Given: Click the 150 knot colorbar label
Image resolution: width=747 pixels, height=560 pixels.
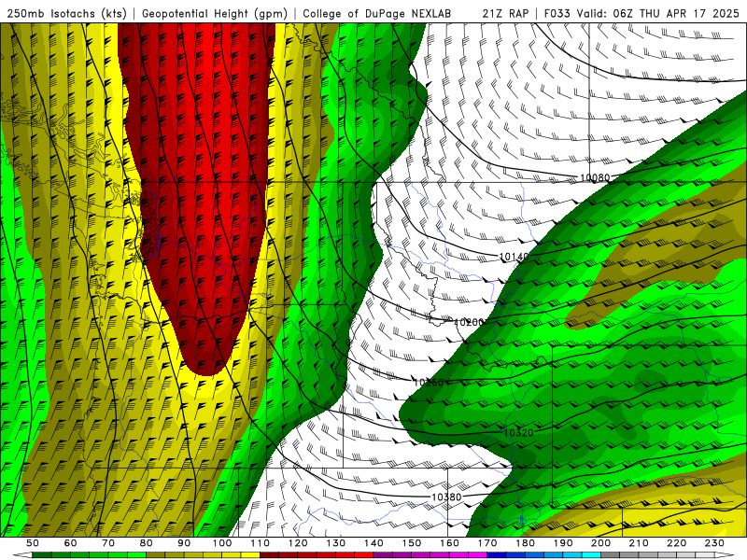Looking at the screenshot, I should (x=412, y=543).
